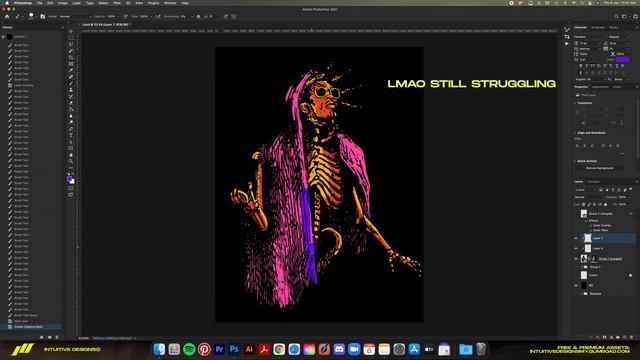Viewport: 640px width, 360px height.
Task: Click the trash icon in History panel
Action: pyautogui.click(x=57, y=337)
